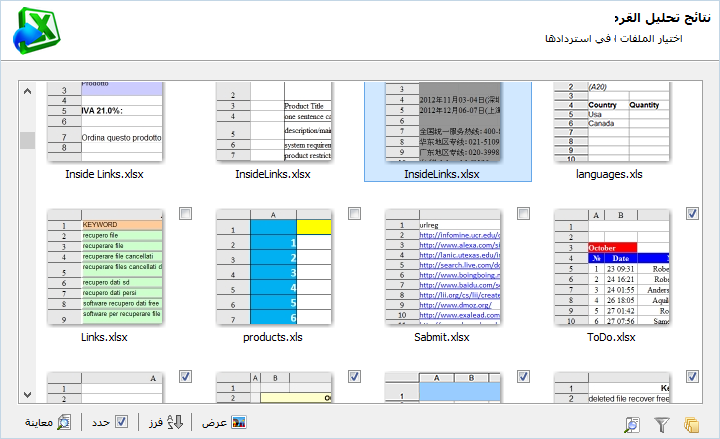This screenshot has width=720, height=439.
Task: Select the highlighted InsideLinks.xlsx Chinese text thumbnail
Action: (443, 122)
